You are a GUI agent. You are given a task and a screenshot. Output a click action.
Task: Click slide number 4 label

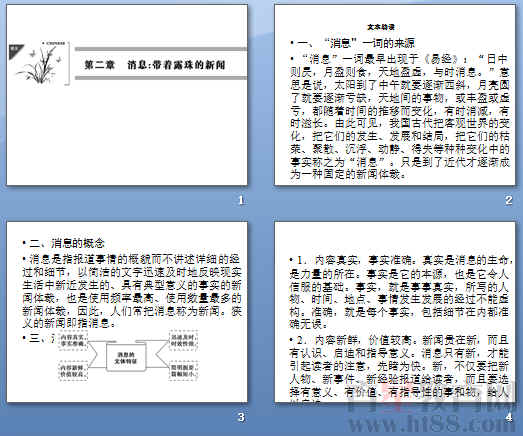pos(509,417)
